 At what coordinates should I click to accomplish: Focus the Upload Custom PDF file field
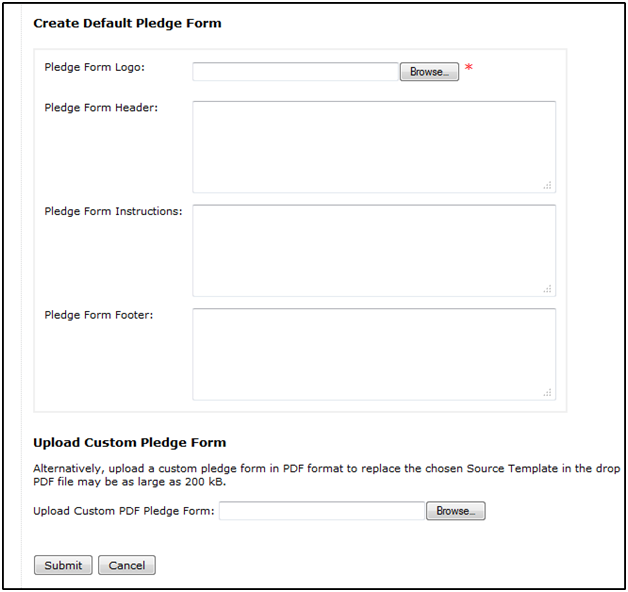[x=322, y=511]
